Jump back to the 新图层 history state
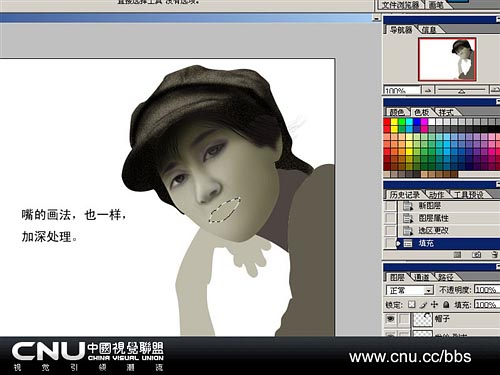Screen dimensions: 500x375 pyautogui.click(x=448, y=206)
